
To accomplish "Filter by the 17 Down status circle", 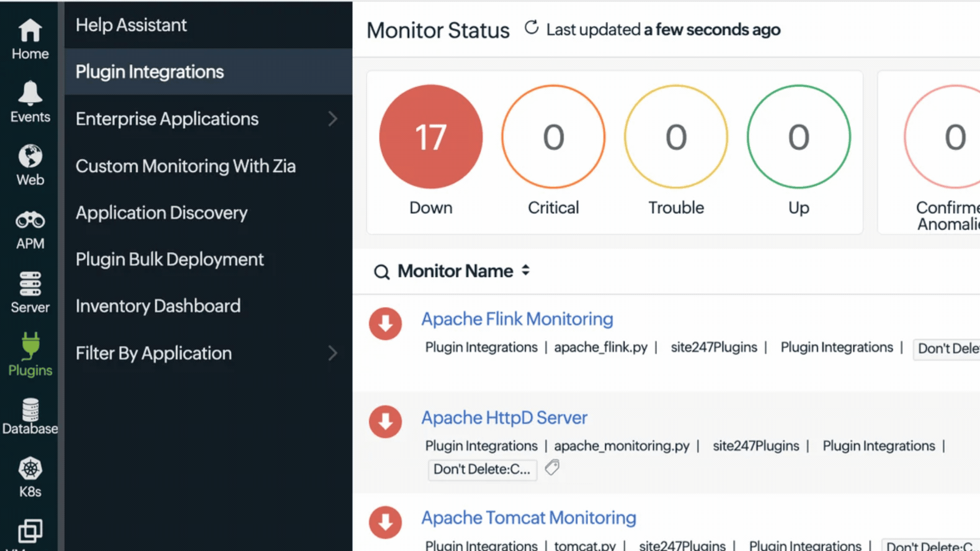I will coord(431,137).
